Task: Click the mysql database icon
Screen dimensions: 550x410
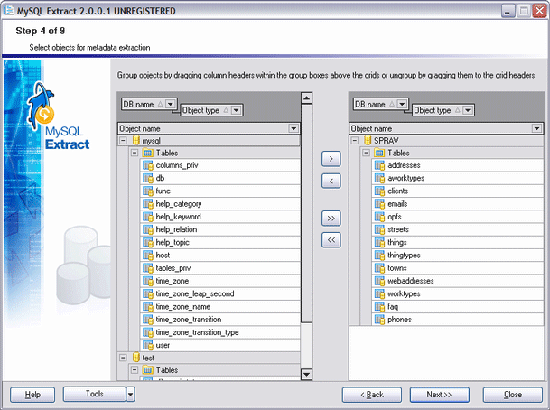Action: coord(136,140)
